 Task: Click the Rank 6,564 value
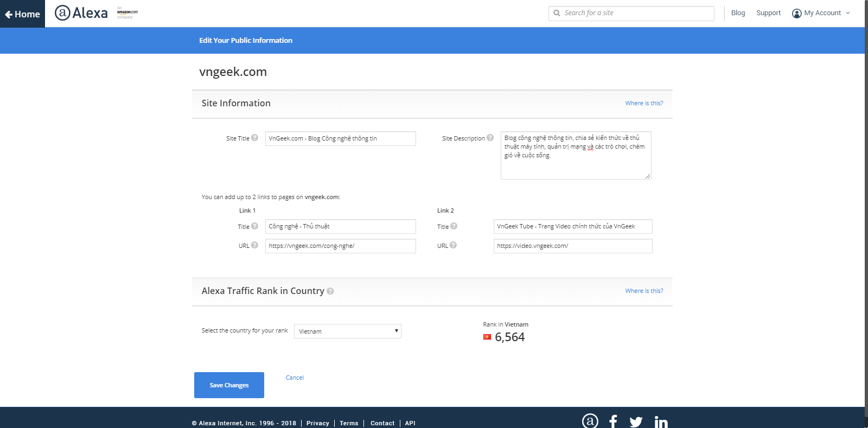[510, 337]
